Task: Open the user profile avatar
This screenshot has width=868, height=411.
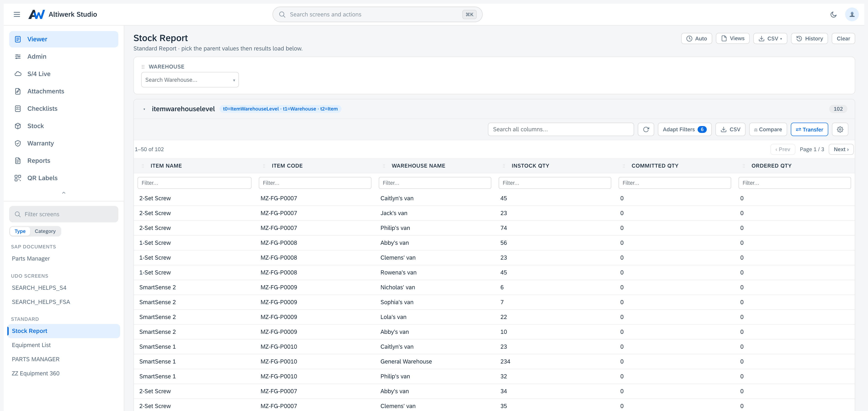Action: (852, 14)
